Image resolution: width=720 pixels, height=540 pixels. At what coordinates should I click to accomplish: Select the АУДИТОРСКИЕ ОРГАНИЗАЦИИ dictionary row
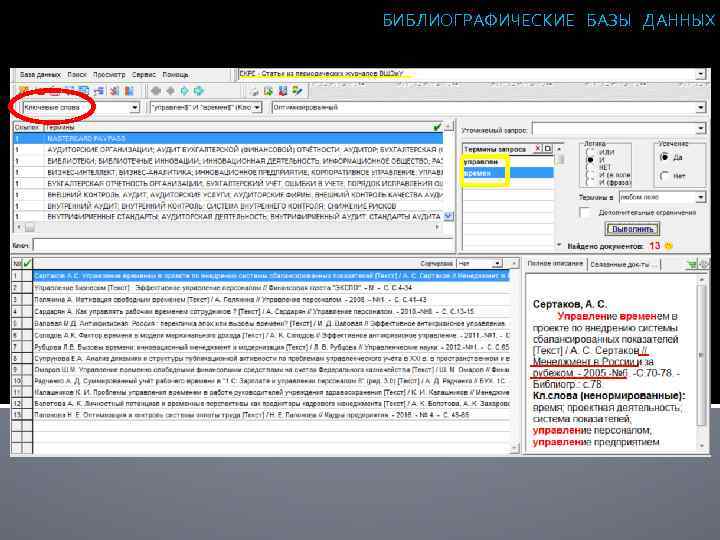(x=228, y=150)
